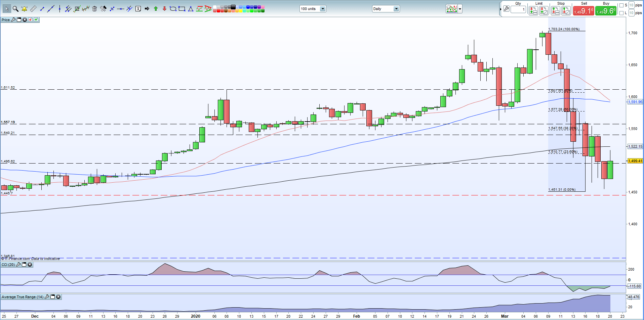Add a green up arrow marker
The width and height of the screenshot is (644, 320).
coord(156,9)
